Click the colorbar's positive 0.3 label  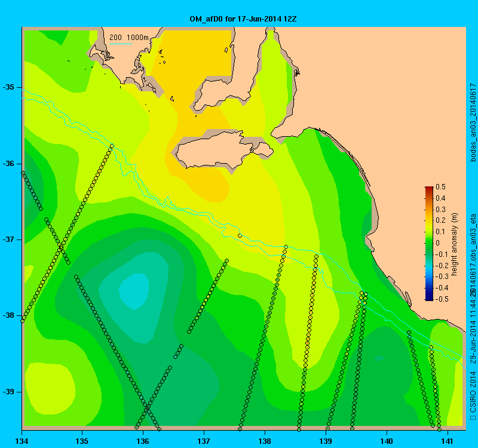point(440,210)
